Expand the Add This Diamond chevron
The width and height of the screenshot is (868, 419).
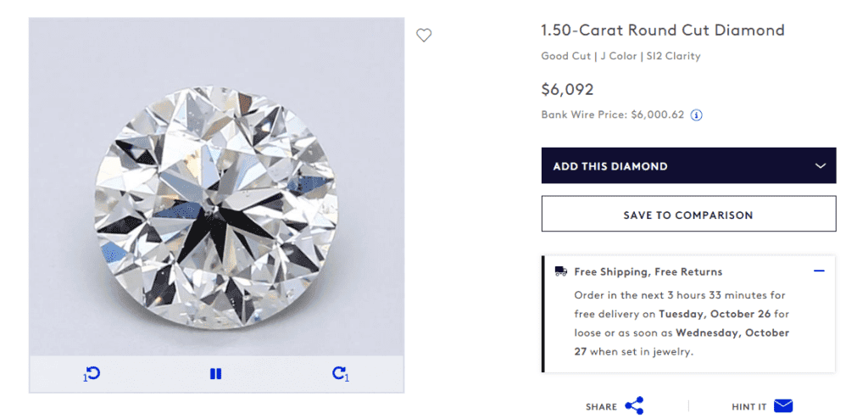click(820, 166)
